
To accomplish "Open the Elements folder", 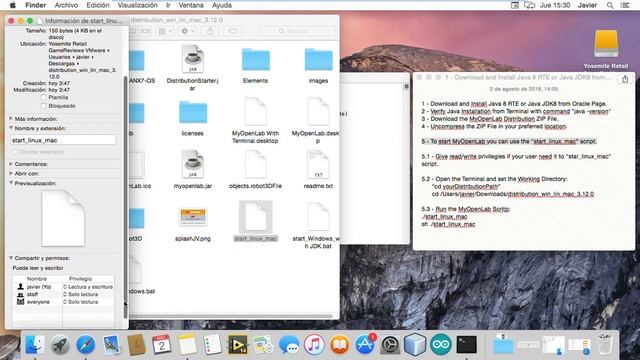I will [256, 60].
